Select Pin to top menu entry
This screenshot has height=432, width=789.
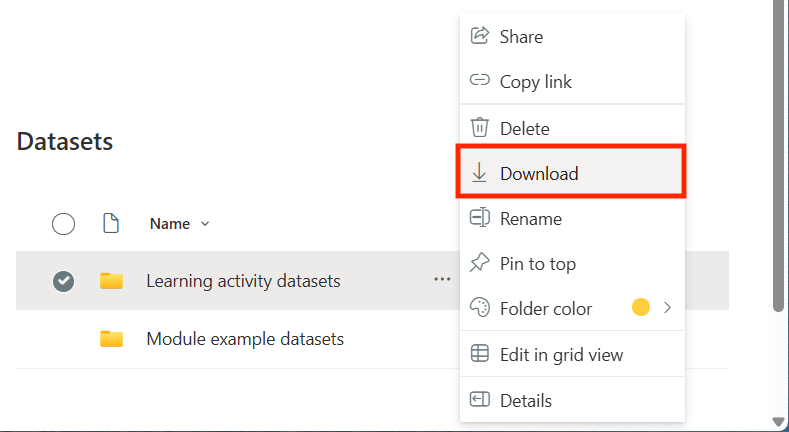tap(537, 264)
